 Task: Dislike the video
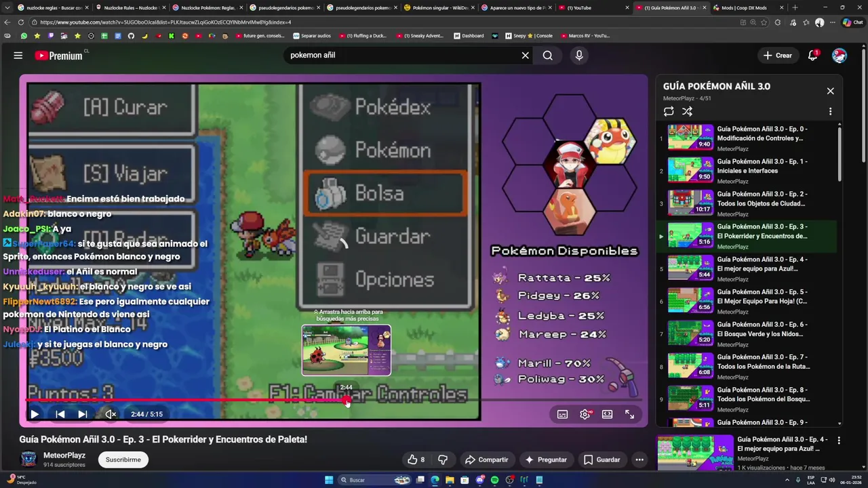click(443, 460)
